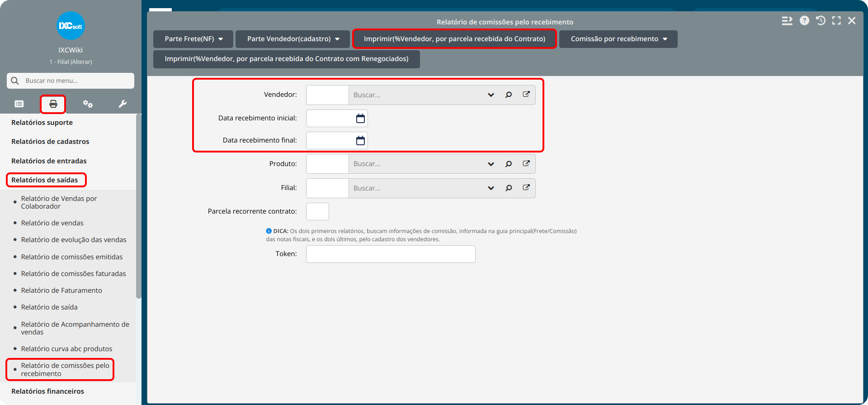This screenshot has width=868, height=405.
Task: Open the Parte Vendedor(cadastro) dropdown
Action: [x=292, y=39]
